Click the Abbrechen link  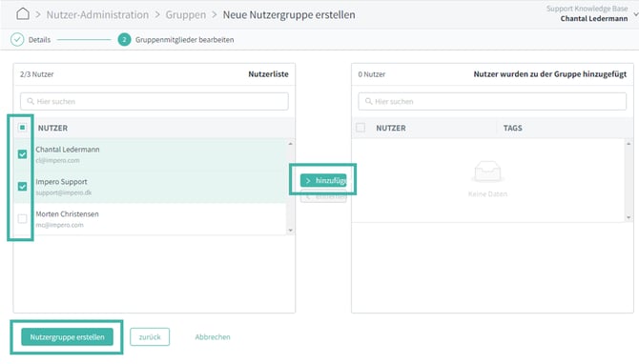(213, 336)
